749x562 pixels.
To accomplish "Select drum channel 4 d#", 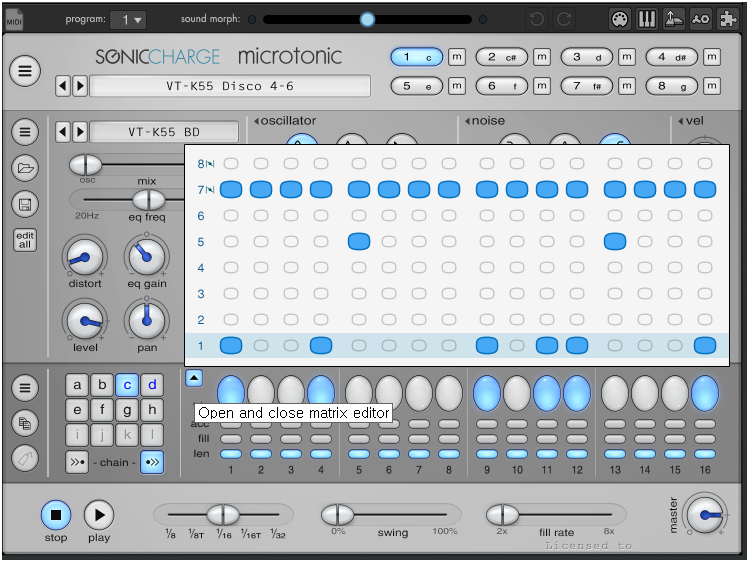I will click(672, 57).
